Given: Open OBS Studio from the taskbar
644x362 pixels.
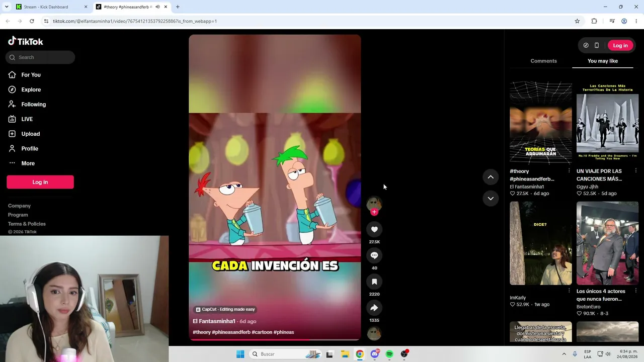Looking at the screenshot, I should click(404, 354).
